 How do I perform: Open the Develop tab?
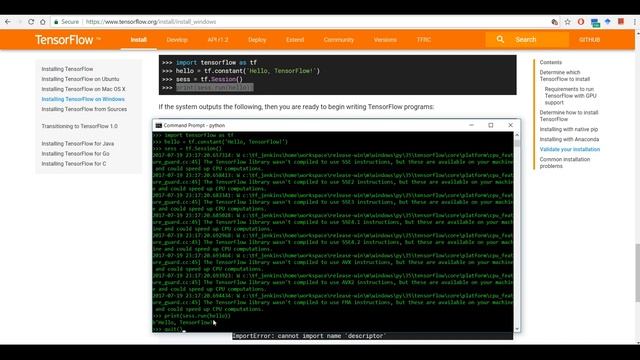(x=177, y=40)
